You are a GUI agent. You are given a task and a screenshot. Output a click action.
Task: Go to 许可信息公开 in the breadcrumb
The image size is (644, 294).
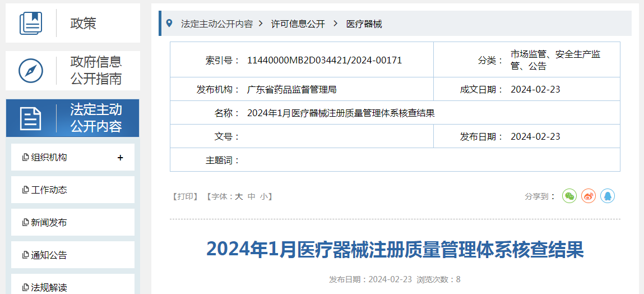(298, 24)
